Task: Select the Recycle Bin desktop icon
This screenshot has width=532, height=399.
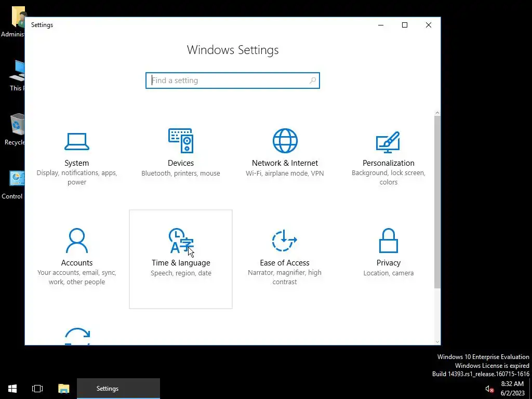Action: [x=15, y=129]
